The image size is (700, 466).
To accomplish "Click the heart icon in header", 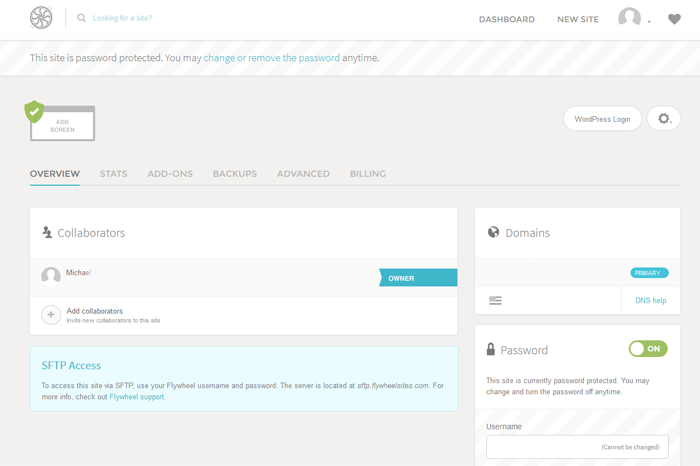I will tap(674, 19).
